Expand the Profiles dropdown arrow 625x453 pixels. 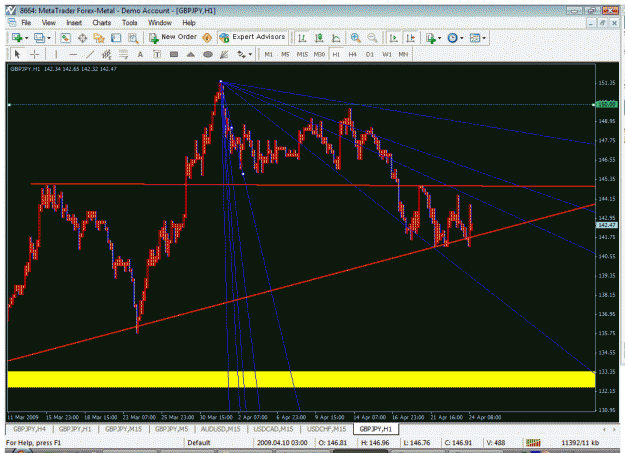tap(49, 38)
